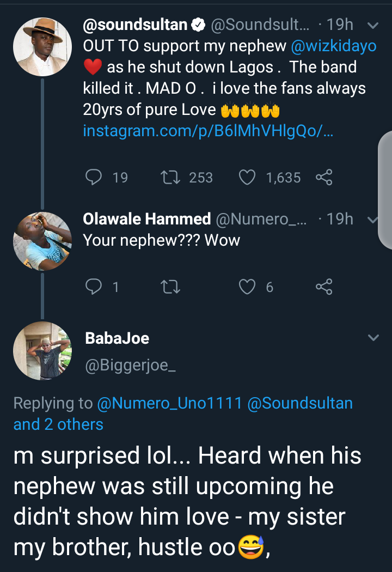Open Olawale Hammed tweet options chevron
Screen dimensions: 392x572
click(373, 220)
